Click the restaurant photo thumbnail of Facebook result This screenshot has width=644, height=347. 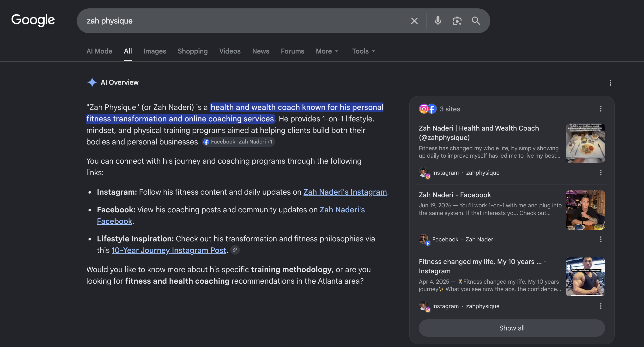[x=585, y=210]
